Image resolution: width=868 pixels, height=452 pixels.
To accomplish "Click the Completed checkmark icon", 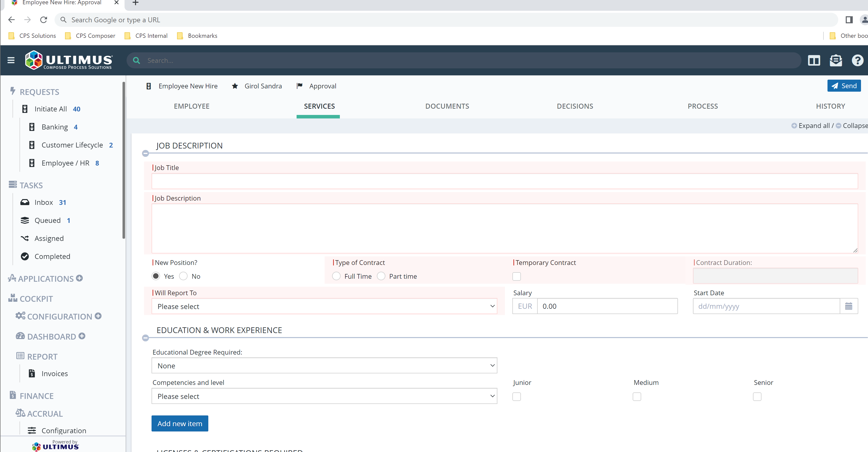I will point(25,256).
